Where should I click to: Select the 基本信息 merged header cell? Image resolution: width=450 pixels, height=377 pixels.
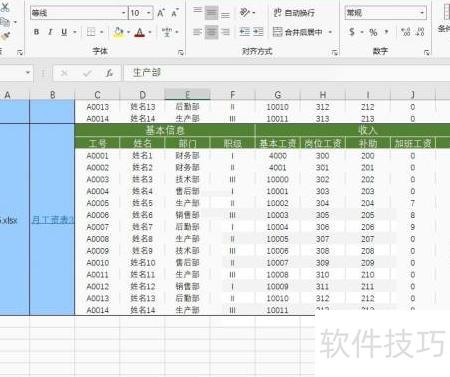(x=165, y=130)
